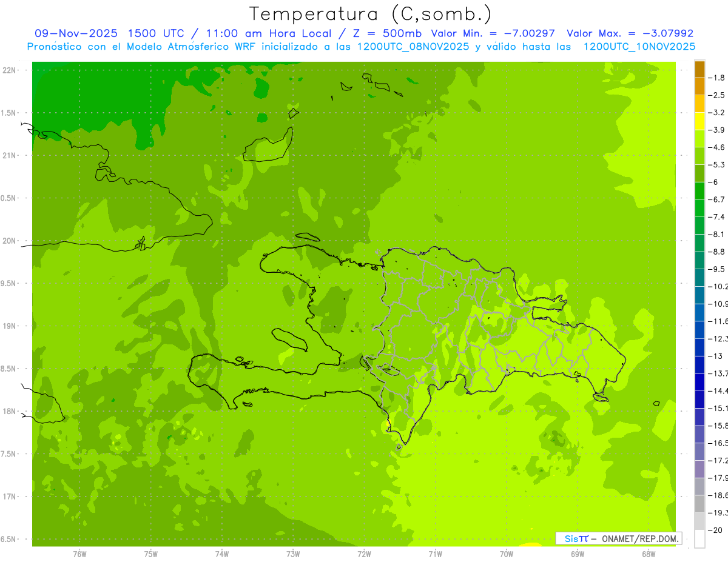Click the dark blue swatch between -13 and -13.7

(699, 364)
